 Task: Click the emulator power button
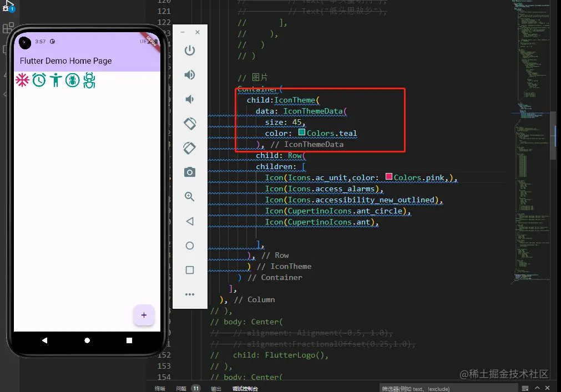click(190, 50)
